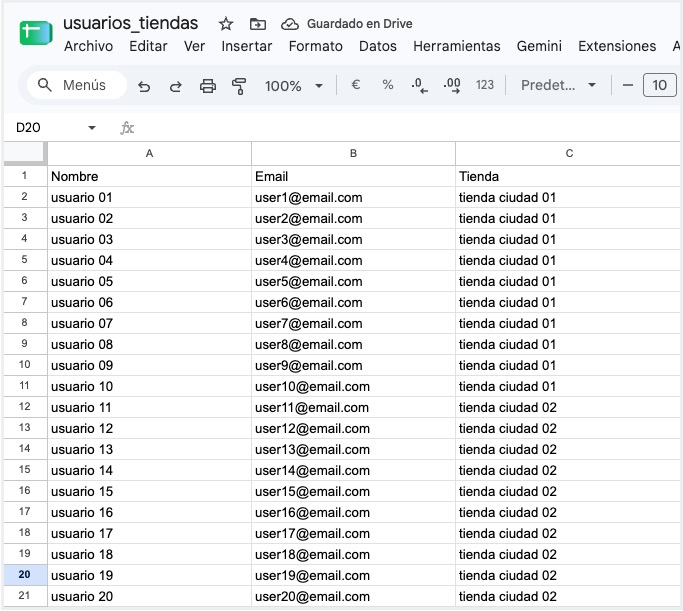The height and width of the screenshot is (611, 683).
Task: Click the usuarios_tiendas document title
Action: (131, 24)
